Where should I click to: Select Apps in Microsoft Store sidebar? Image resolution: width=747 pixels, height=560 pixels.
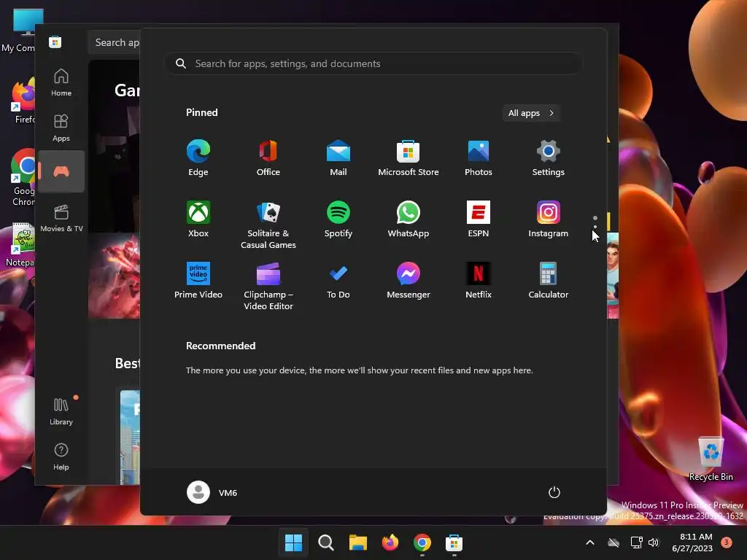click(x=61, y=128)
